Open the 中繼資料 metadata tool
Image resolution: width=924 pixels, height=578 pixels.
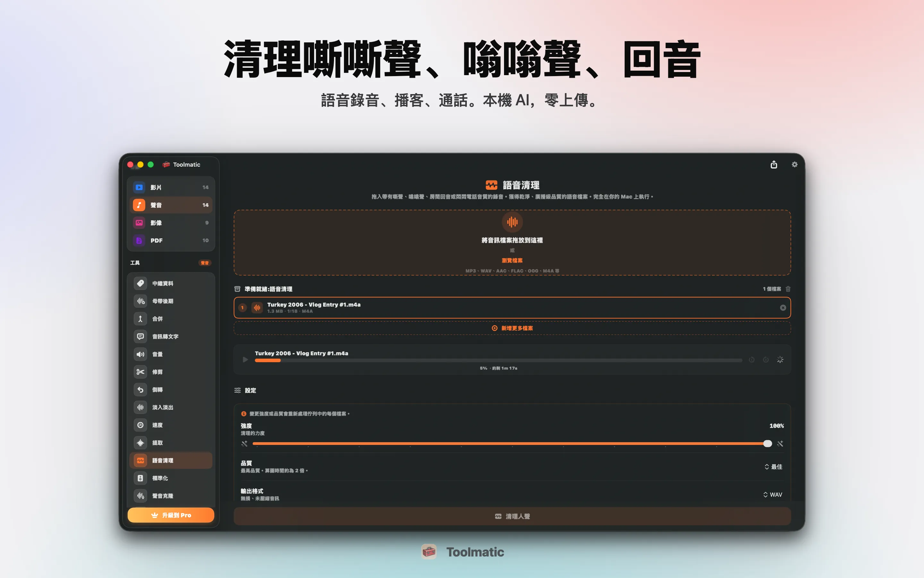pos(171,283)
